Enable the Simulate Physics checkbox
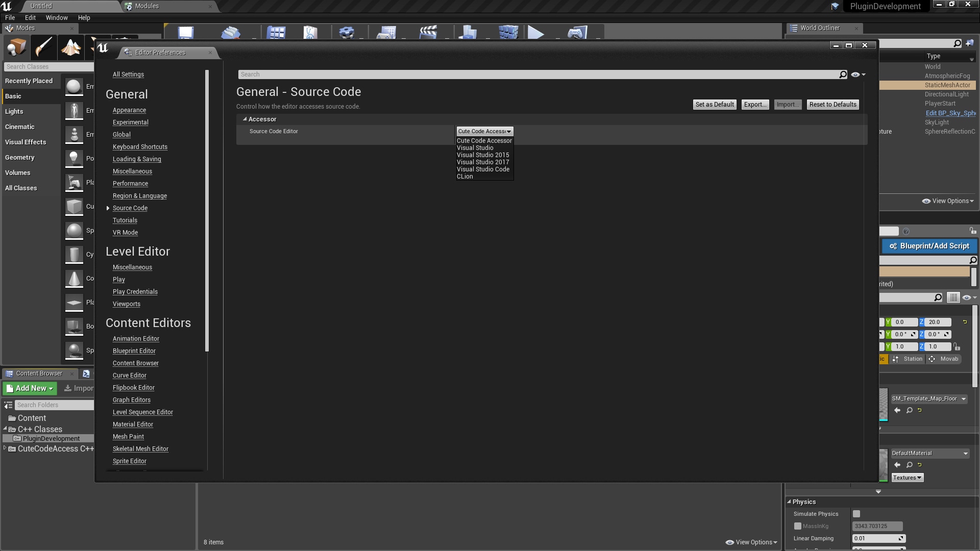The image size is (980, 551). pyautogui.click(x=856, y=514)
